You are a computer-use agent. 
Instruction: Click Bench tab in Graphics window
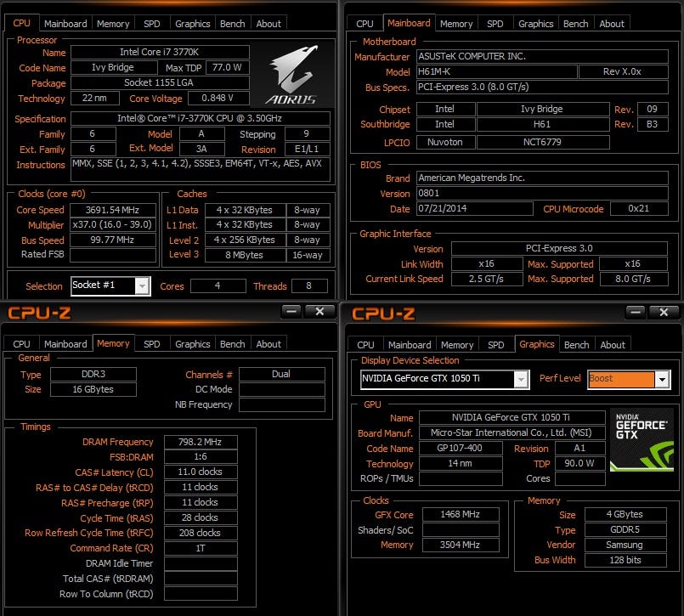point(577,345)
